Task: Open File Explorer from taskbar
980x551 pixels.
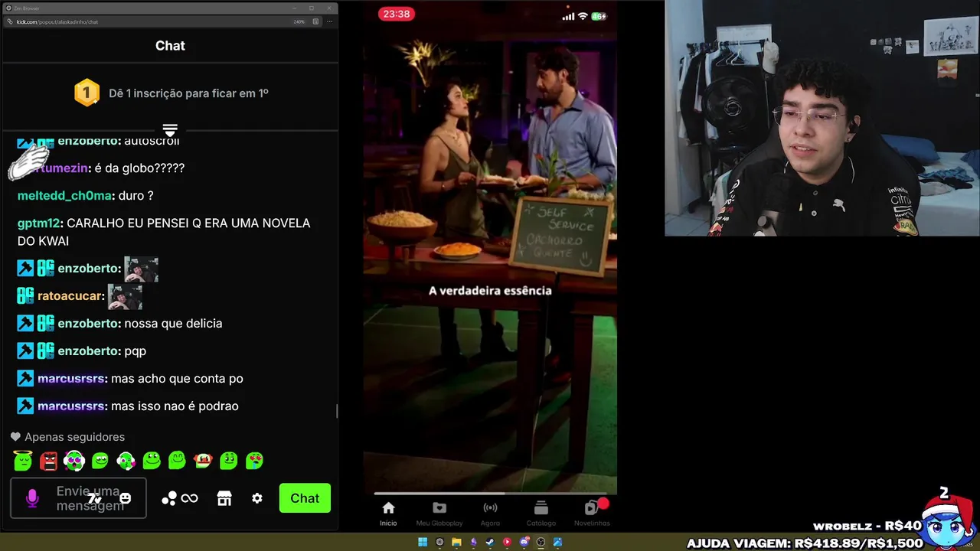Action: coord(456,543)
